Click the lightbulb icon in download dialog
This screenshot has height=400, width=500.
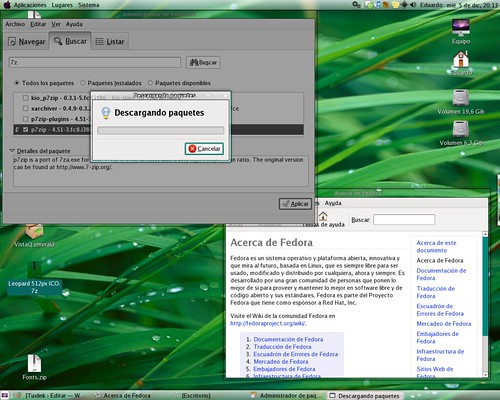tap(106, 113)
